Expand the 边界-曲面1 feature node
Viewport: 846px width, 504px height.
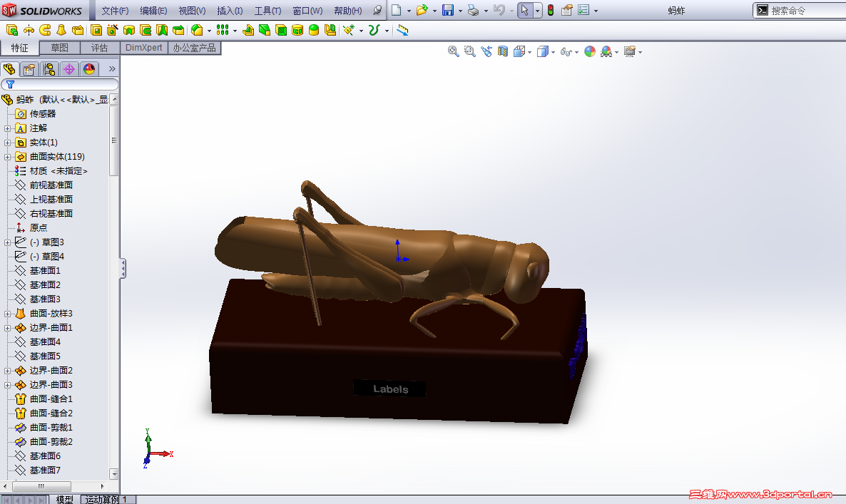[7, 328]
